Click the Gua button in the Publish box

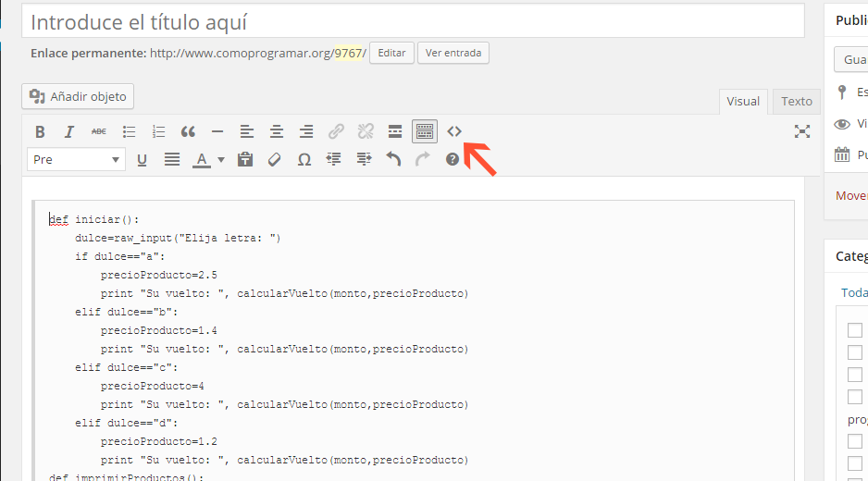click(851, 59)
